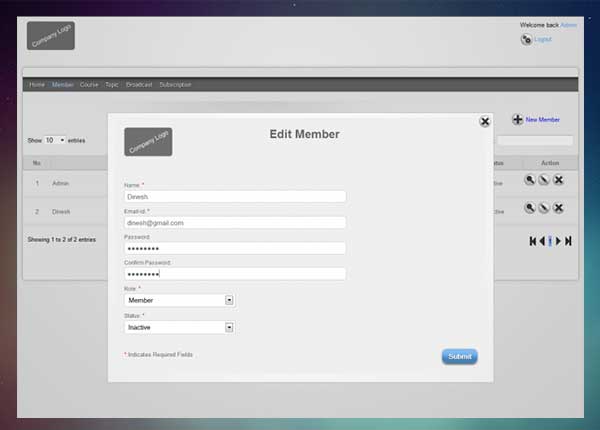This screenshot has width=600, height=430.
Task: Delete the Dinesh row with X icon
Action: tap(558, 208)
